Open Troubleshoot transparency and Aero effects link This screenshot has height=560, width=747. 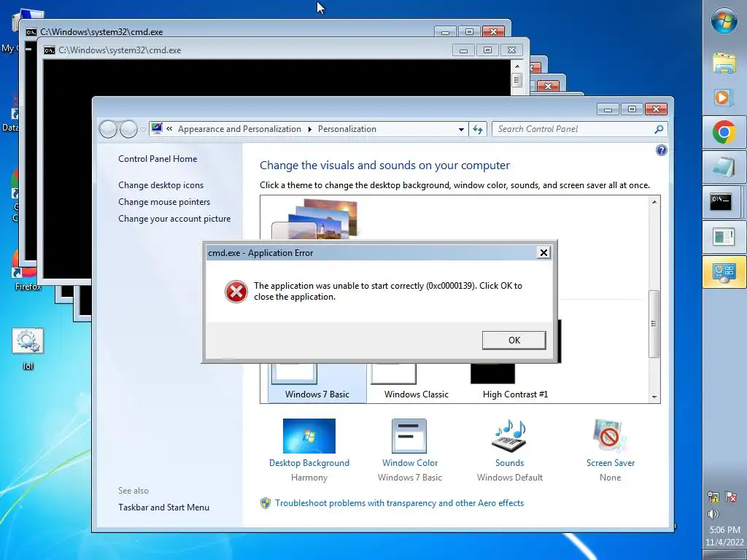coord(399,503)
